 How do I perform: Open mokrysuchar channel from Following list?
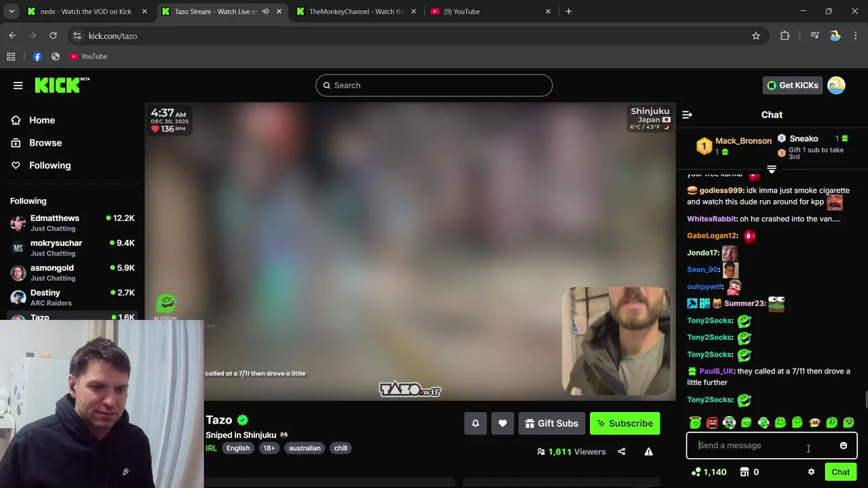click(73, 248)
